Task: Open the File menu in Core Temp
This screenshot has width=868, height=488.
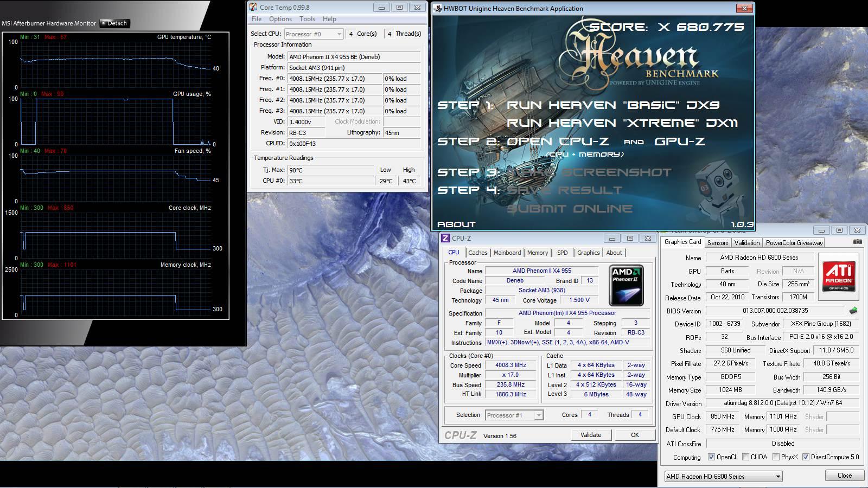Action: coord(257,19)
